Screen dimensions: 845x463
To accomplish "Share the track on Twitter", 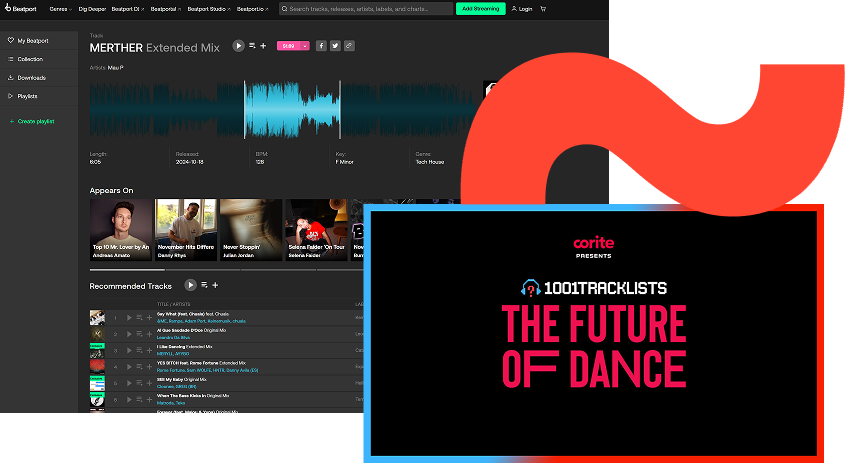I will tap(335, 46).
